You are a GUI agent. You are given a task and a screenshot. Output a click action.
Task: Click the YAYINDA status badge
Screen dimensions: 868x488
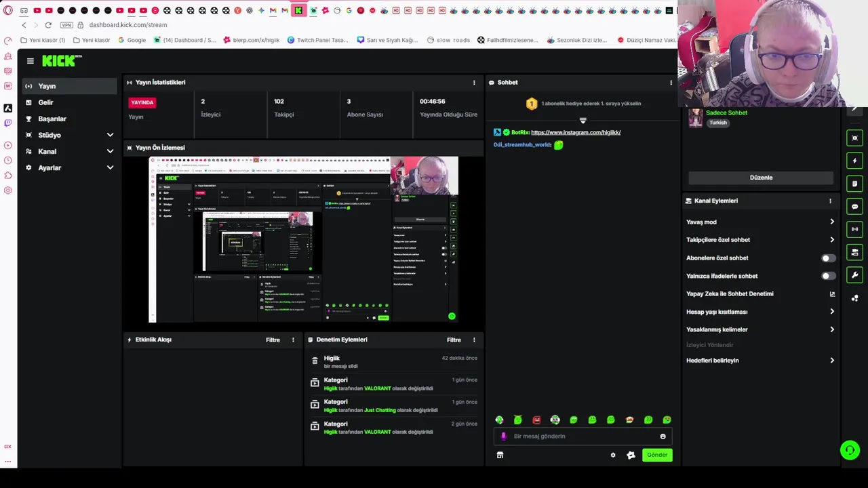click(x=142, y=102)
